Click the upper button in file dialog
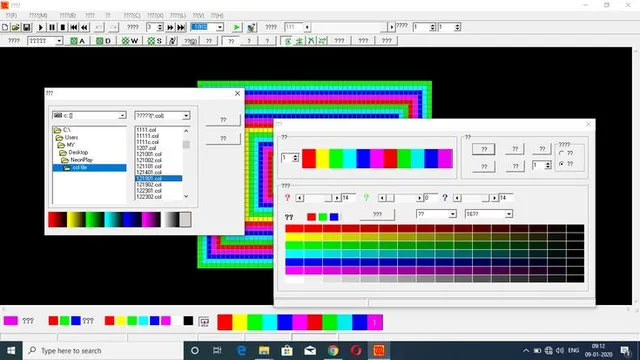640x360 pixels. click(x=223, y=120)
